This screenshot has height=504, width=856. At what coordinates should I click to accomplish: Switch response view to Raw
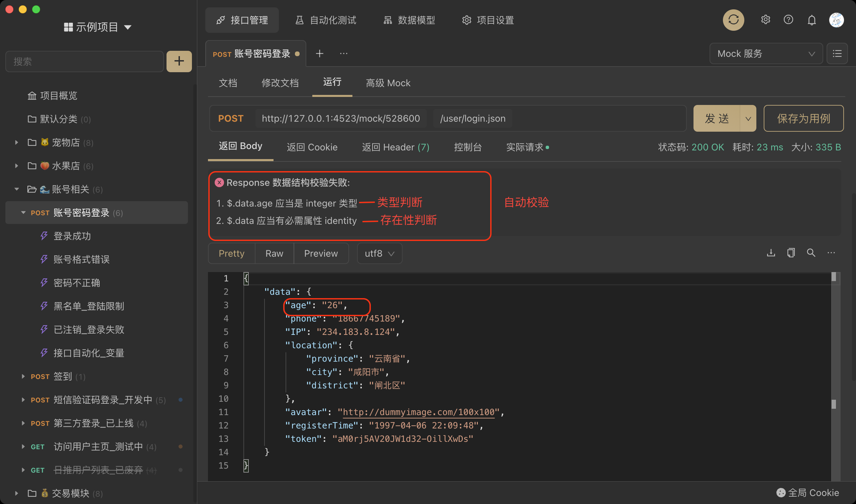[274, 253]
